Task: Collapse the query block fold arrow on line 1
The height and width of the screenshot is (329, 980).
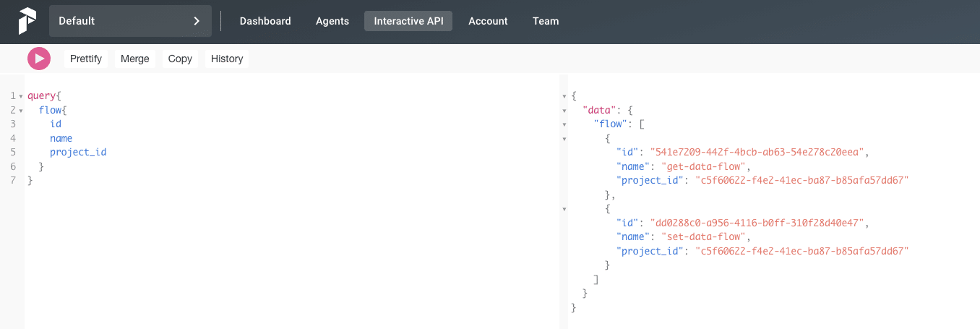Action: tap(21, 96)
